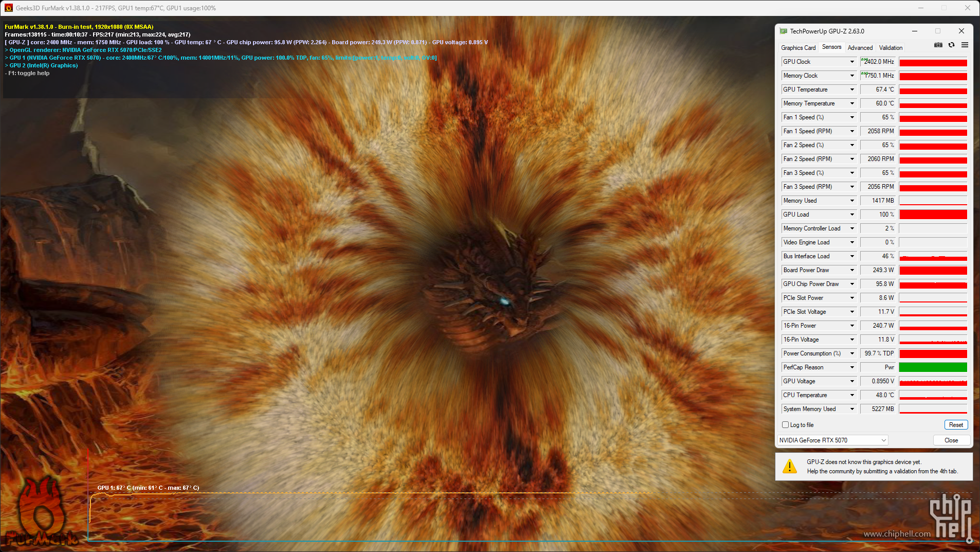Open the PerfCap Reason dropdown

[852, 367]
